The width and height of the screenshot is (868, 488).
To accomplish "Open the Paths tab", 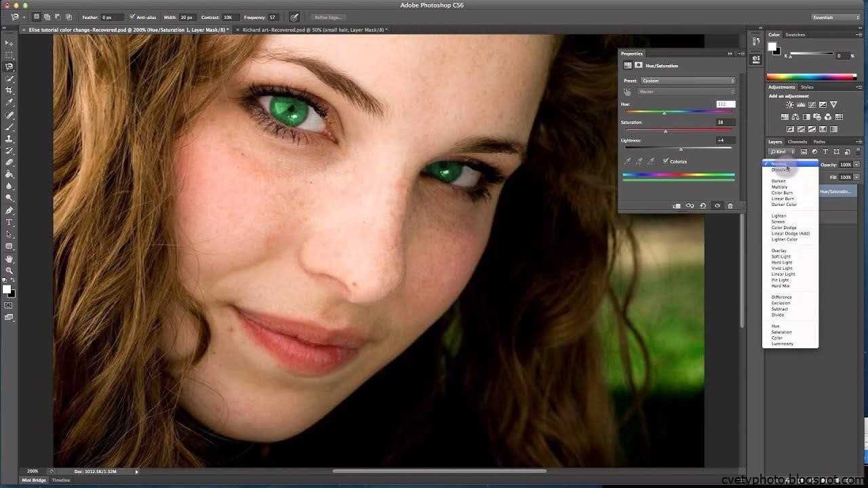I will (819, 142).
